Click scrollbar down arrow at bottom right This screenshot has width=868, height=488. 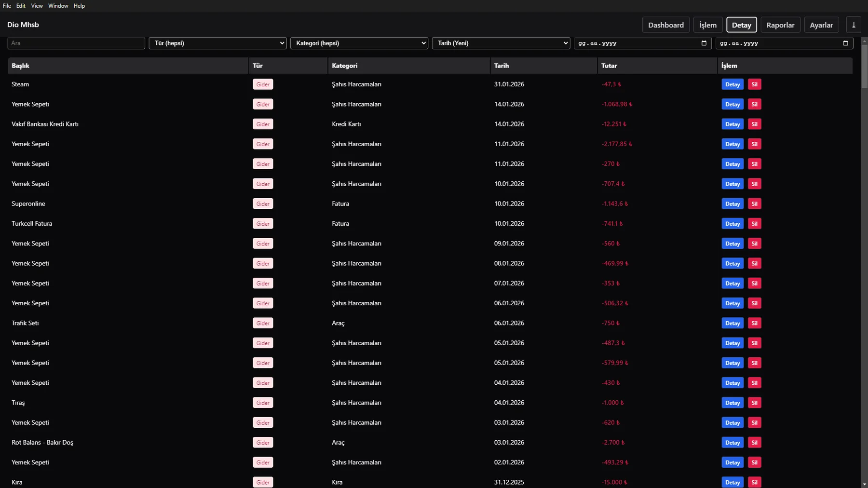coord(864,484)
